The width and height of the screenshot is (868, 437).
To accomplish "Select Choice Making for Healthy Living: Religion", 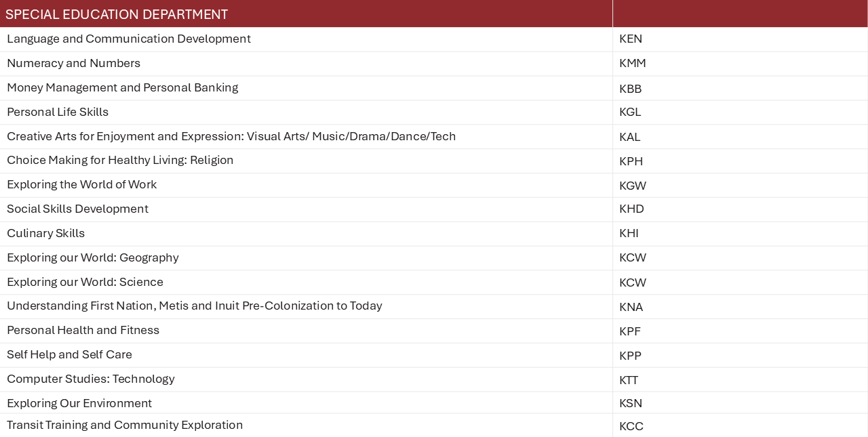I will click(x=120, y=160).
